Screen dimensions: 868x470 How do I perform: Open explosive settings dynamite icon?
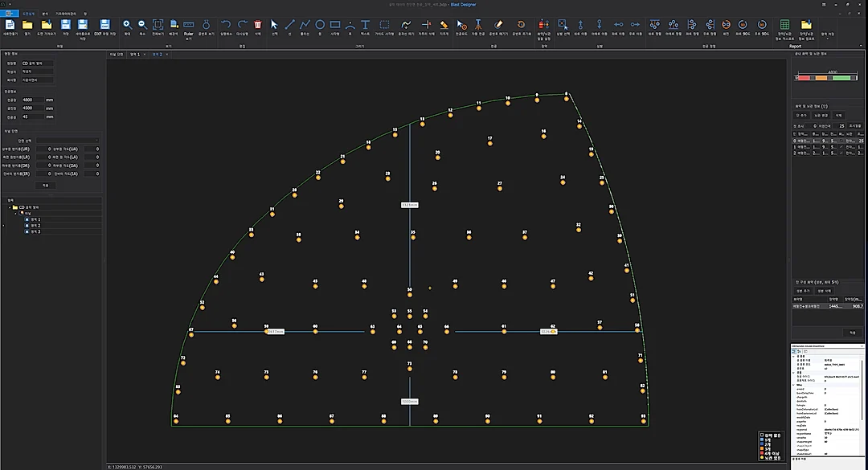click(x=543, y=25)
